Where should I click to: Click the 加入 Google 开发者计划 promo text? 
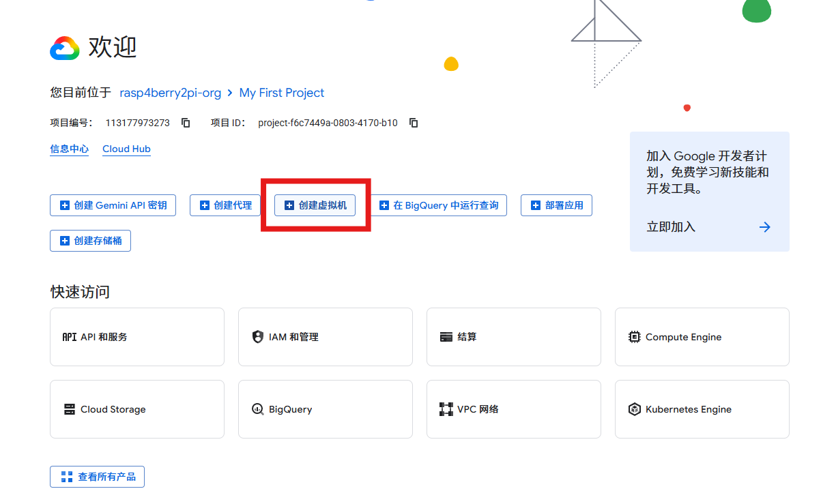click(708, 173)
